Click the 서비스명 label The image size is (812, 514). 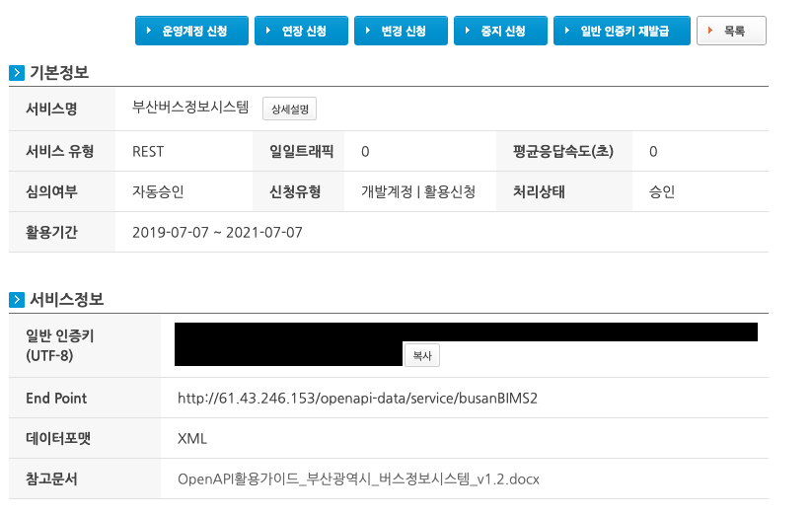51,109
